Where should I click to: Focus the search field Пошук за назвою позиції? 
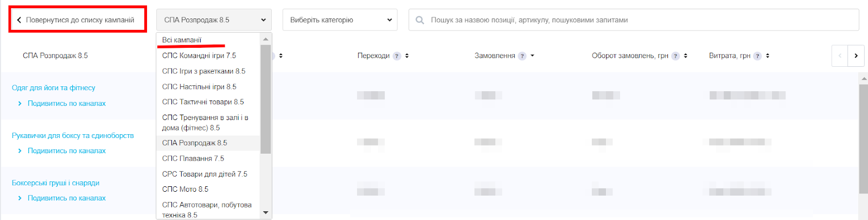point(634,20)
